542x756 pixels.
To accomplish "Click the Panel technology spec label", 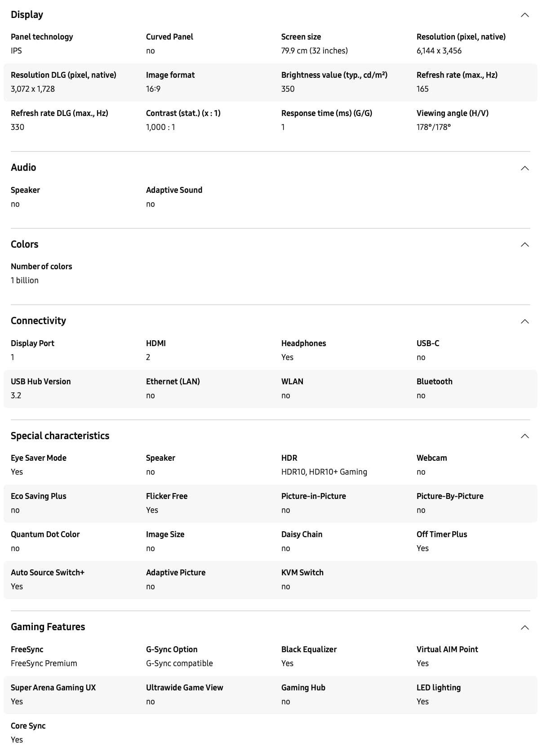I will 42,37.
